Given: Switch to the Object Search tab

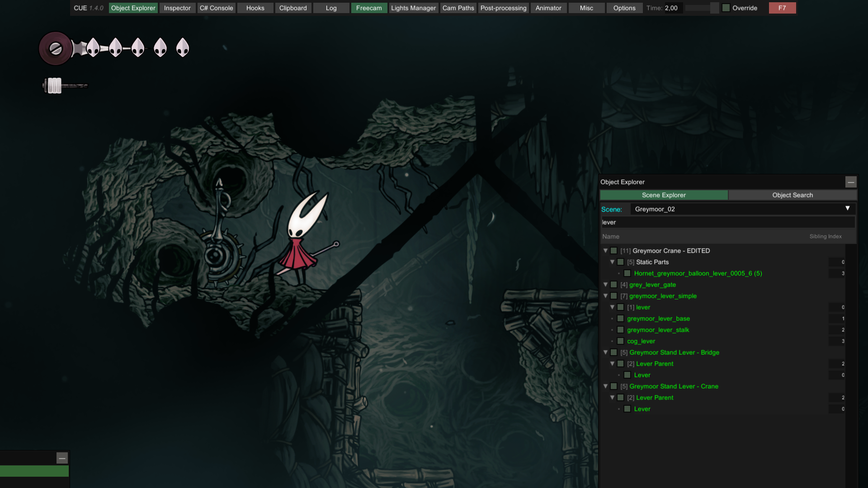Looking at the screenshot, I should [792, 195].
